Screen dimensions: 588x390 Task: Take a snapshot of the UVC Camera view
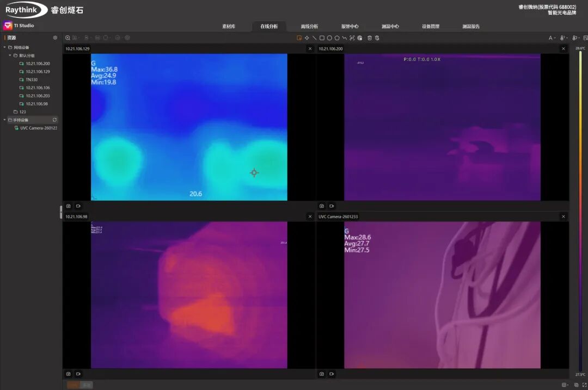(x=321, y=374)
